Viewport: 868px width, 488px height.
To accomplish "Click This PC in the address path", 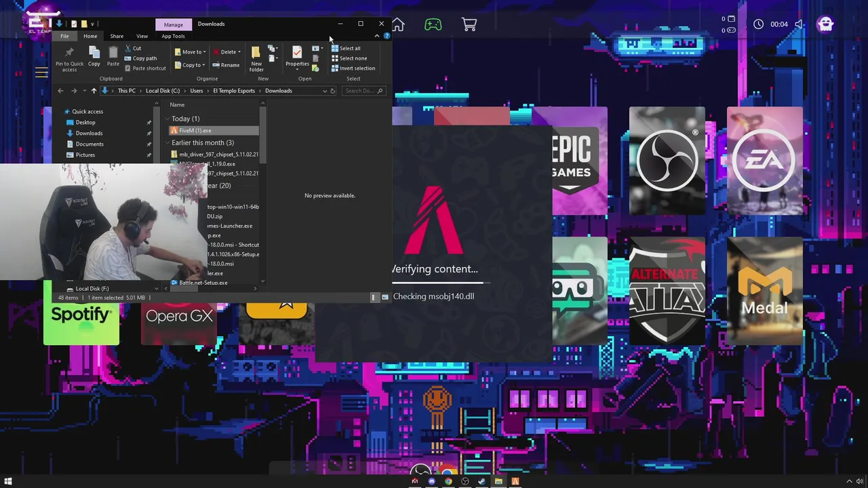I will (127, 91).
